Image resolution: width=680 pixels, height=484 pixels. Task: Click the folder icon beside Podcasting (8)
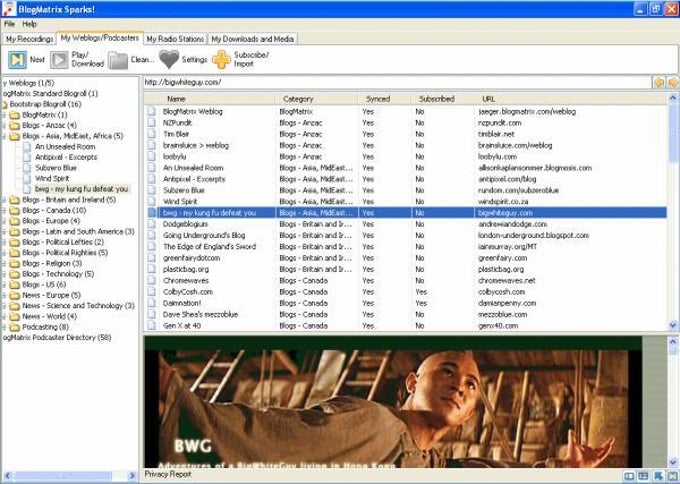tap(15, 327)
